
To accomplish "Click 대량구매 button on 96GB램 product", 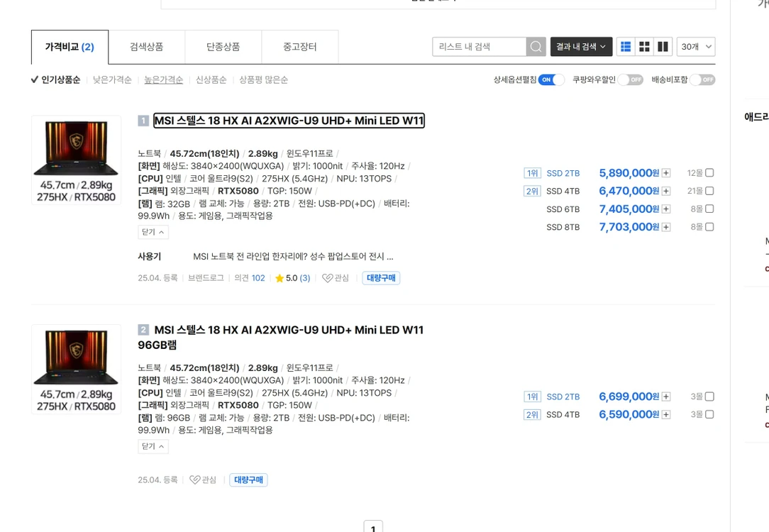I will click(x=249, y=480).
